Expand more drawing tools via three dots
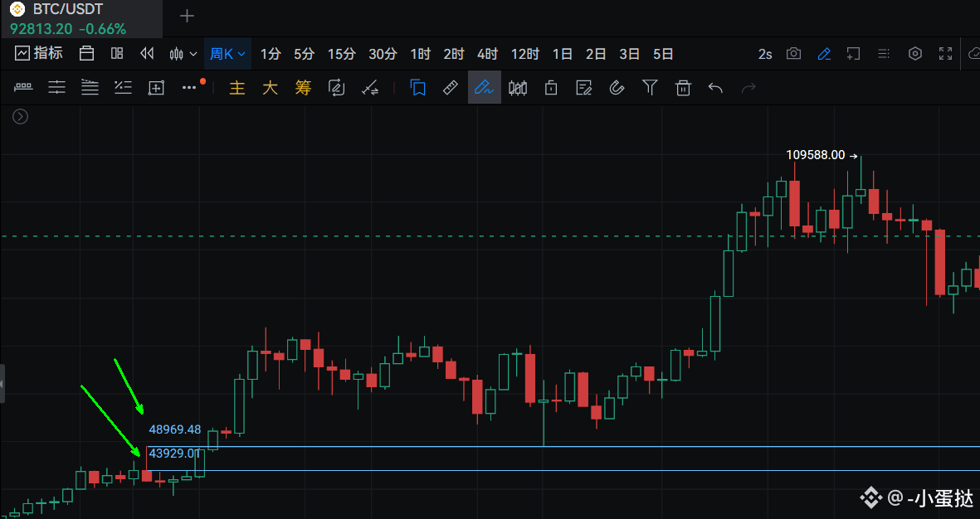The height and width of the screenshot is (519, 980). 190,87
